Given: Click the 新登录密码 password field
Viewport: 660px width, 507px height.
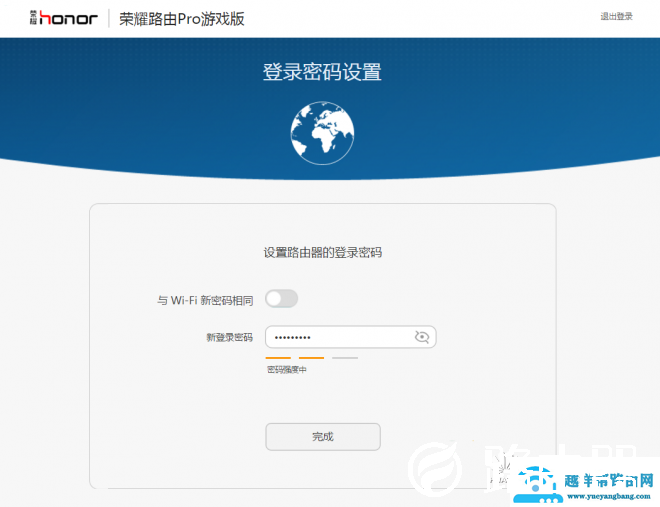Looking at the screenshot, I should (x=351, y=337).
